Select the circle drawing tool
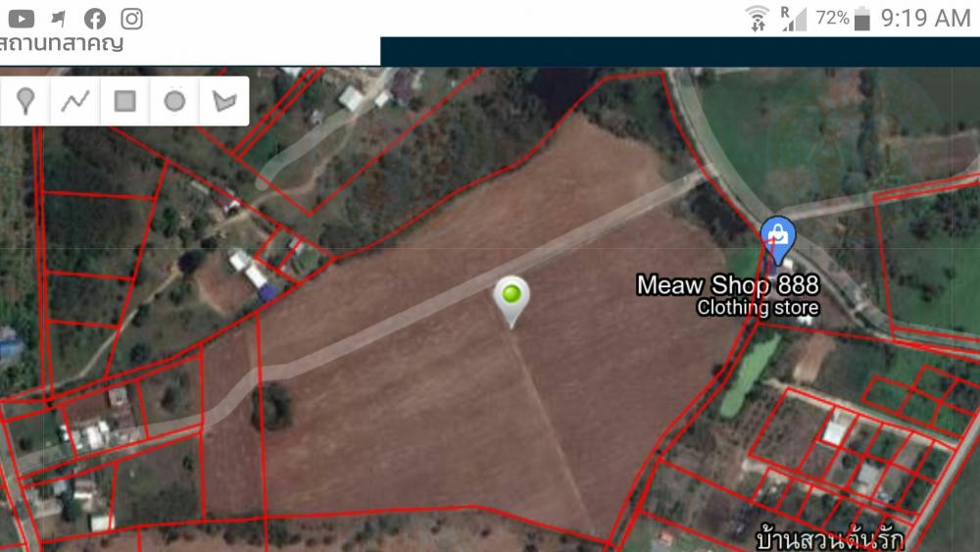 (x=174, y=101)
